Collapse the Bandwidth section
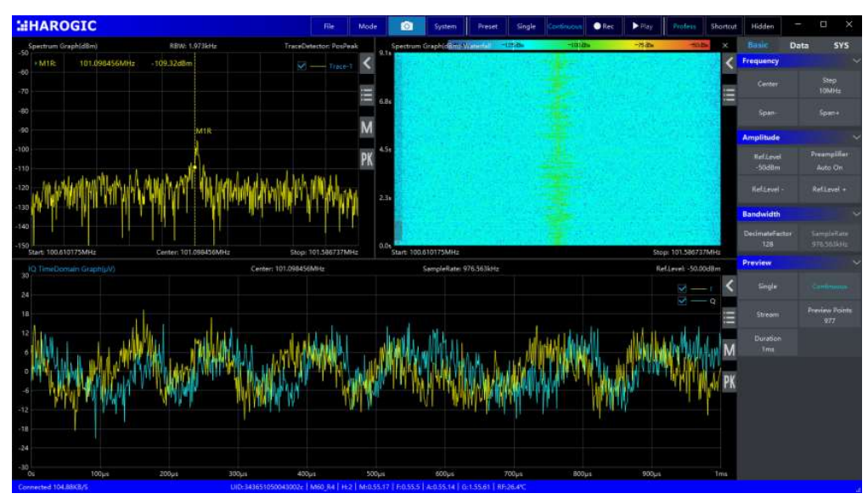Viewport: 868px width, 499px height. (856, 213)
